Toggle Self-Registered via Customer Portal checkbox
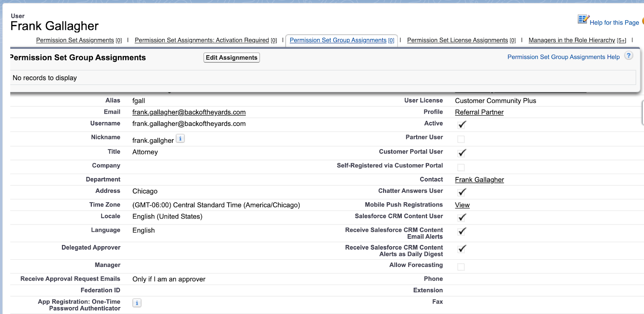Screen dimensions: 644x314 click(461, 167)
